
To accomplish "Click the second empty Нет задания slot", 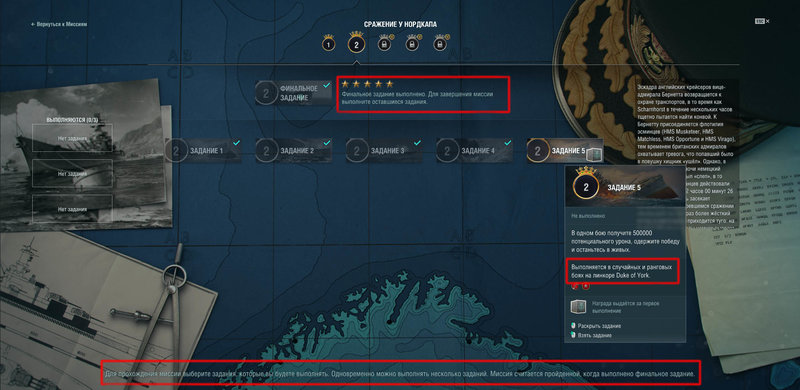I will (x=72, y=173).
